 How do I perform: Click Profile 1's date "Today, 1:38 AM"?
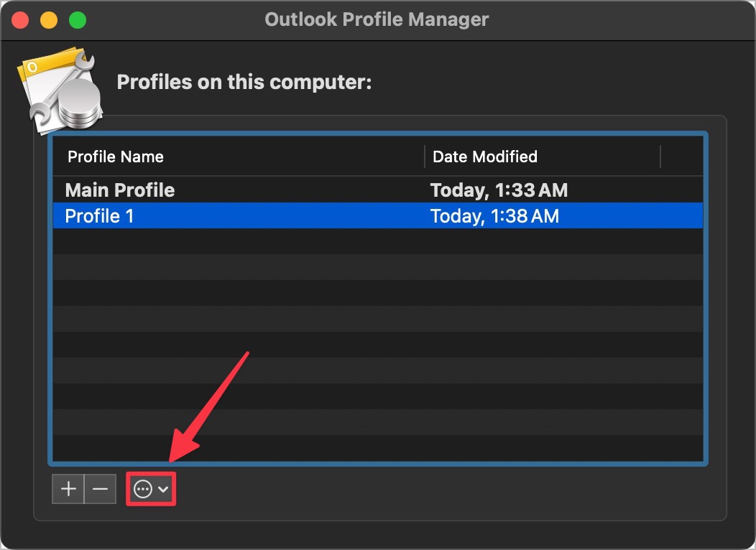(x=494, y=215)
